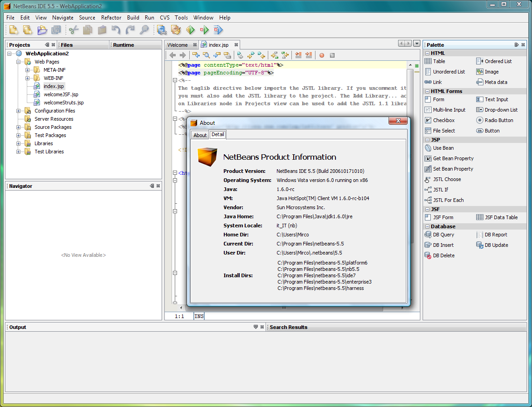This screenshot has width=532, height=407.
Task: Expand the Source Packages node
Action: [18, 127]
